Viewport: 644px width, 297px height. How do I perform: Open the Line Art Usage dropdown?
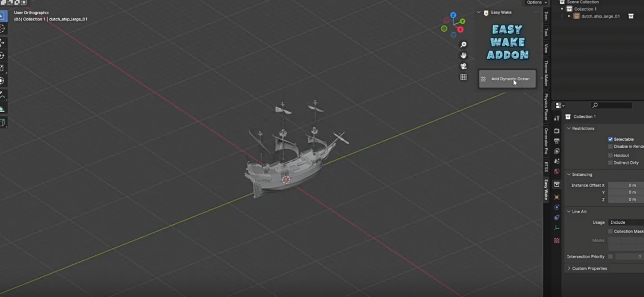pos(626,222)
